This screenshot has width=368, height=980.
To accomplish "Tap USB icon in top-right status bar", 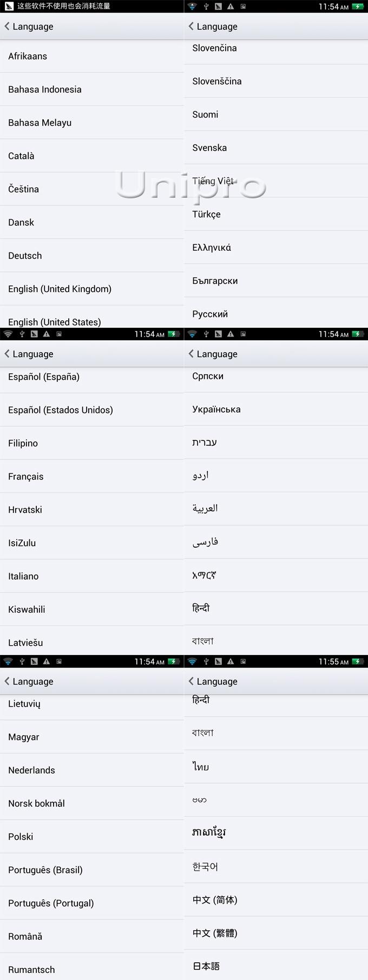I will (x=206, y=7).
